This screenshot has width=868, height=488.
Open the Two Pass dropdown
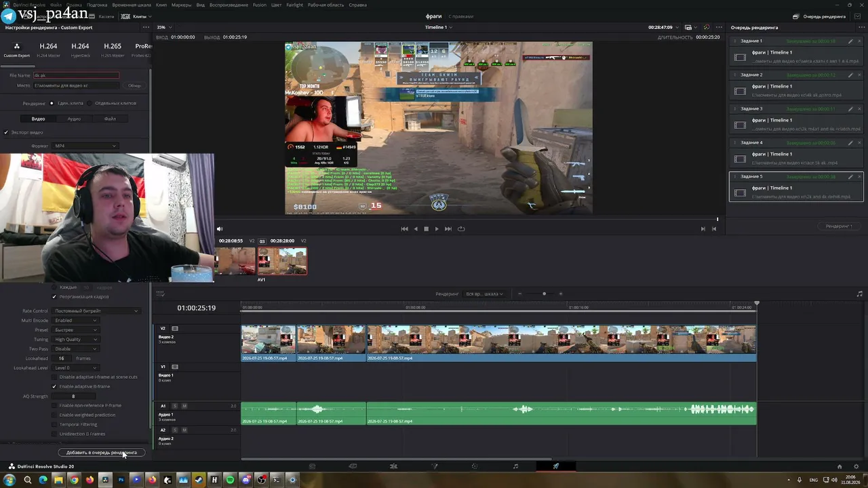(x=76, y=349)
